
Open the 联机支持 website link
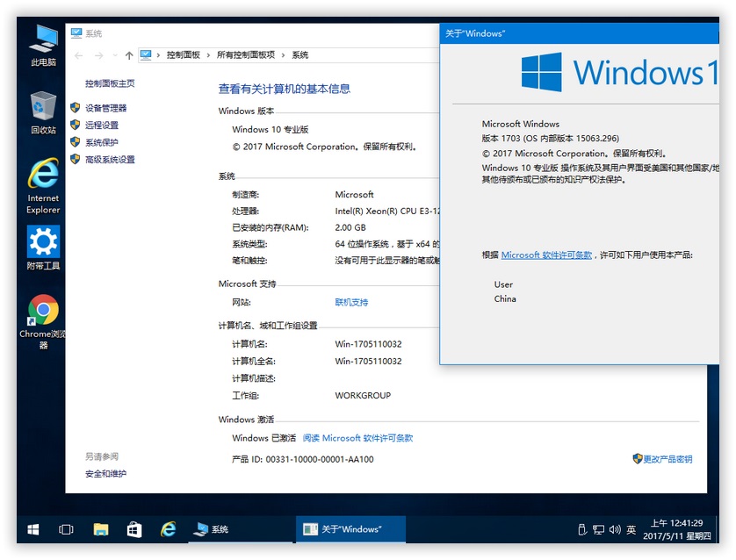(351, 303)
